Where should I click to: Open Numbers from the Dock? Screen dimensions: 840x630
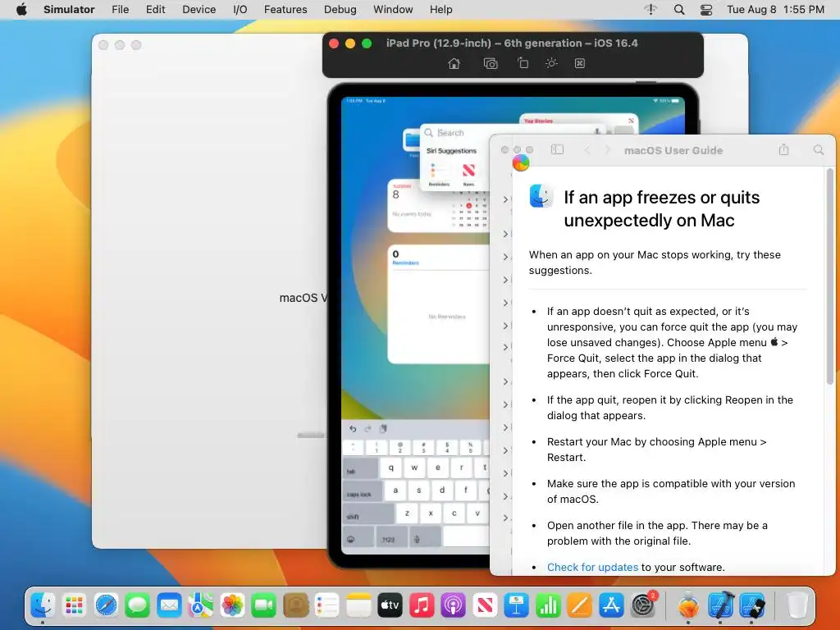pyautogui.click(x=548, y=606)
